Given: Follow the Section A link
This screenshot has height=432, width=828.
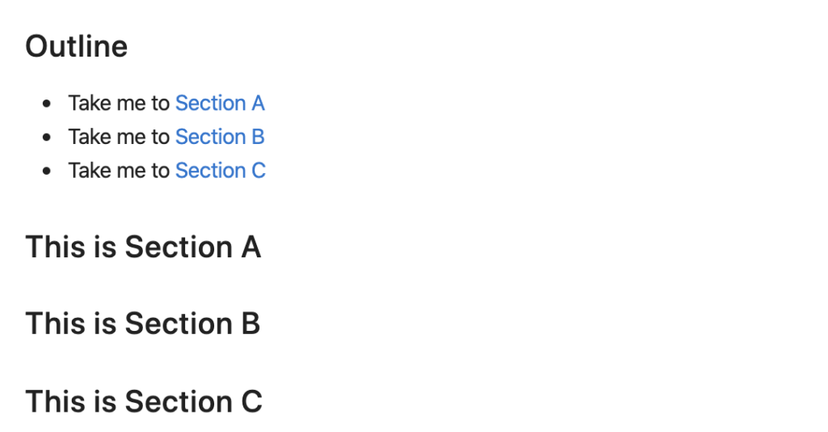Looking at the screenshot, I should point(220,103).
